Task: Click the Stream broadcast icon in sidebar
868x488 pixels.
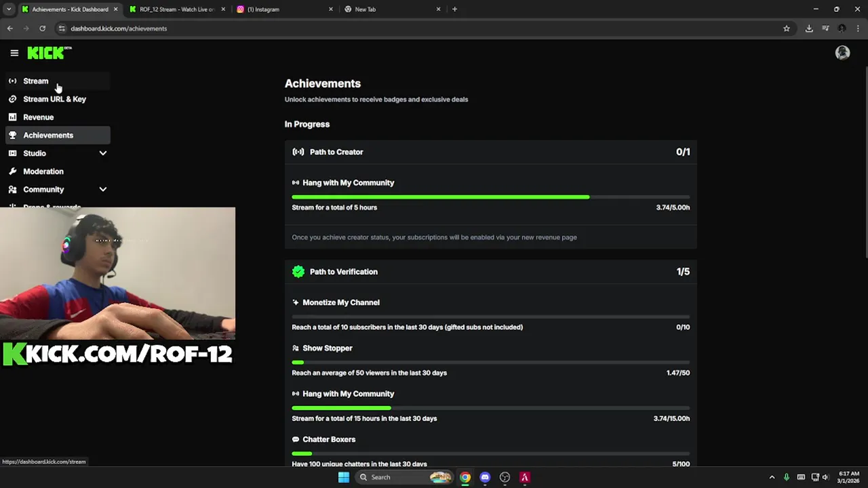Action: tap(12, 81)
